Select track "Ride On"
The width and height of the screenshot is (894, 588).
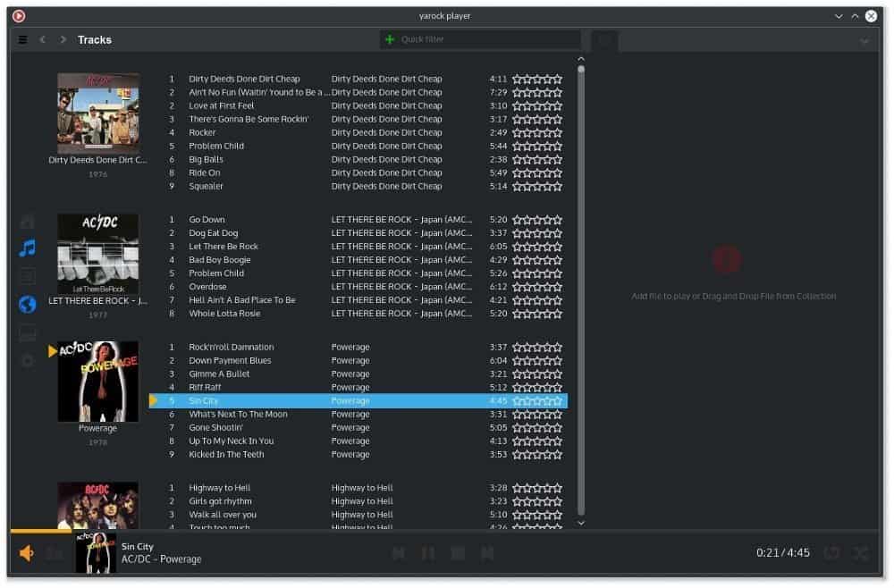click(204, 172)
